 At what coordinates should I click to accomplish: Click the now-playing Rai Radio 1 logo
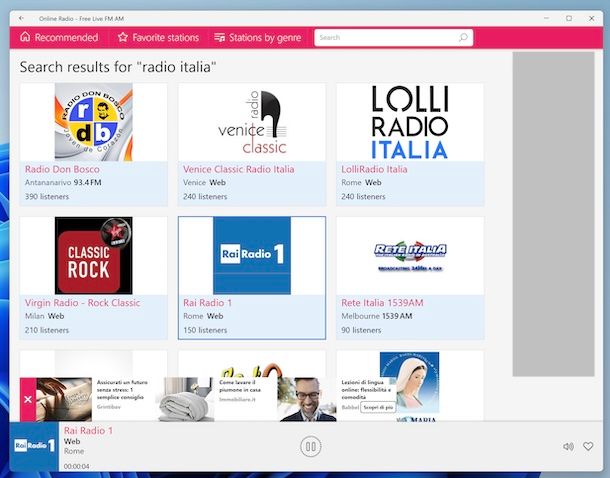point(34,446)
